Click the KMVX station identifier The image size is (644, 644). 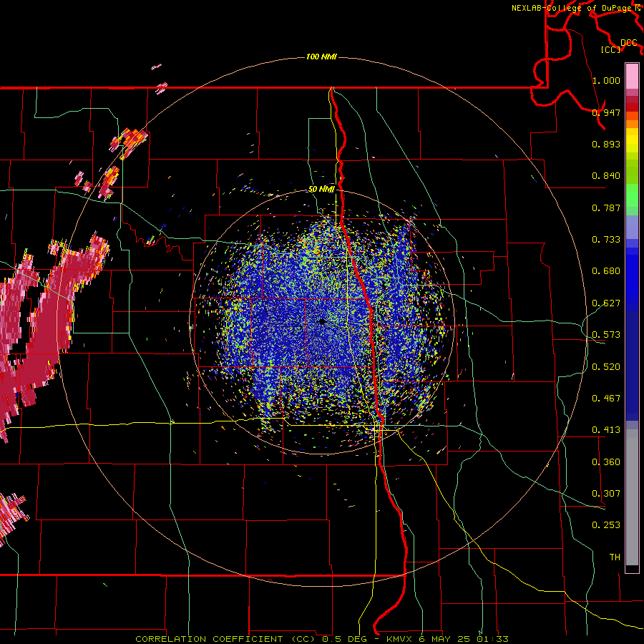tap(399, 639)
